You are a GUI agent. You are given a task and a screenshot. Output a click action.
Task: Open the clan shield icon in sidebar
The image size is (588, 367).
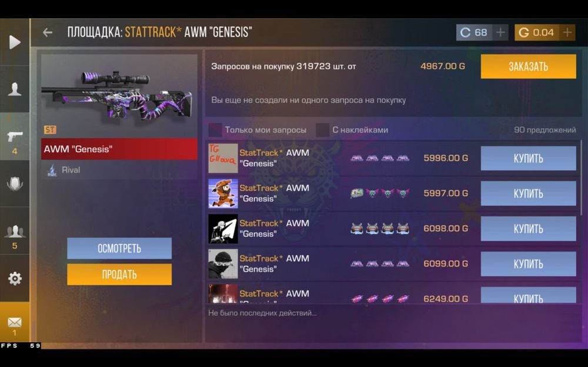tap(15, 183)
